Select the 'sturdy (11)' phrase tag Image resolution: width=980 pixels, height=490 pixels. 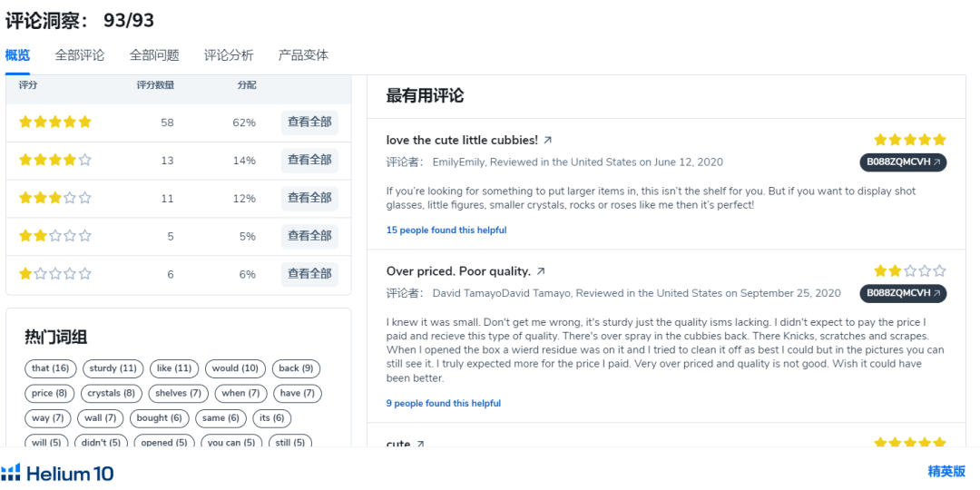coord(113,368)
